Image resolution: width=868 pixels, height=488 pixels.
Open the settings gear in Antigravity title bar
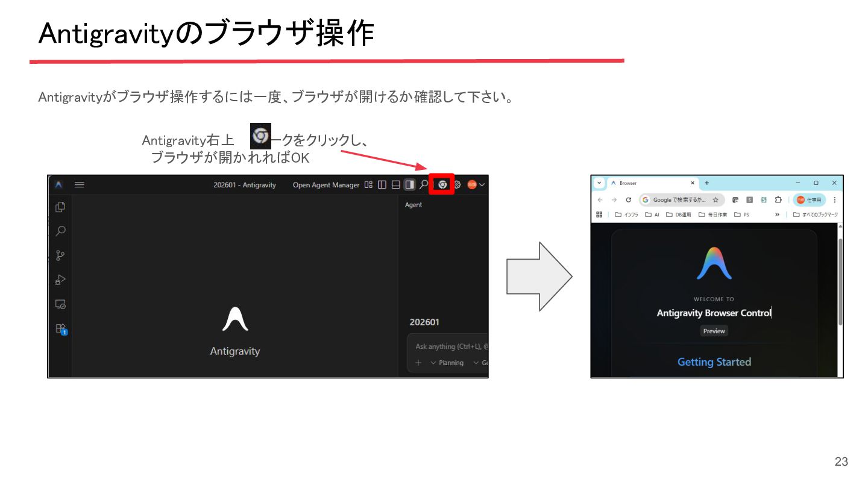tap(457, 185)
